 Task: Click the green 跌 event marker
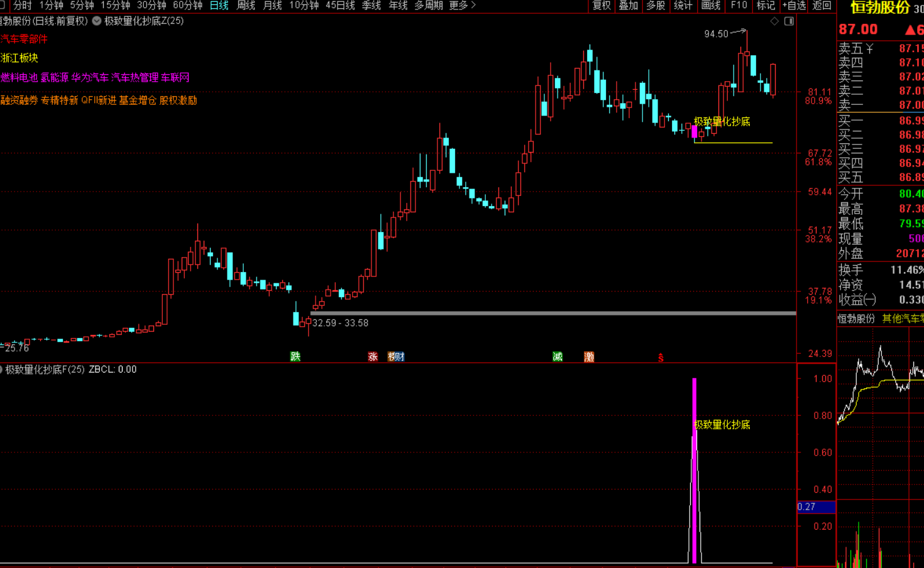coord(295,357)
